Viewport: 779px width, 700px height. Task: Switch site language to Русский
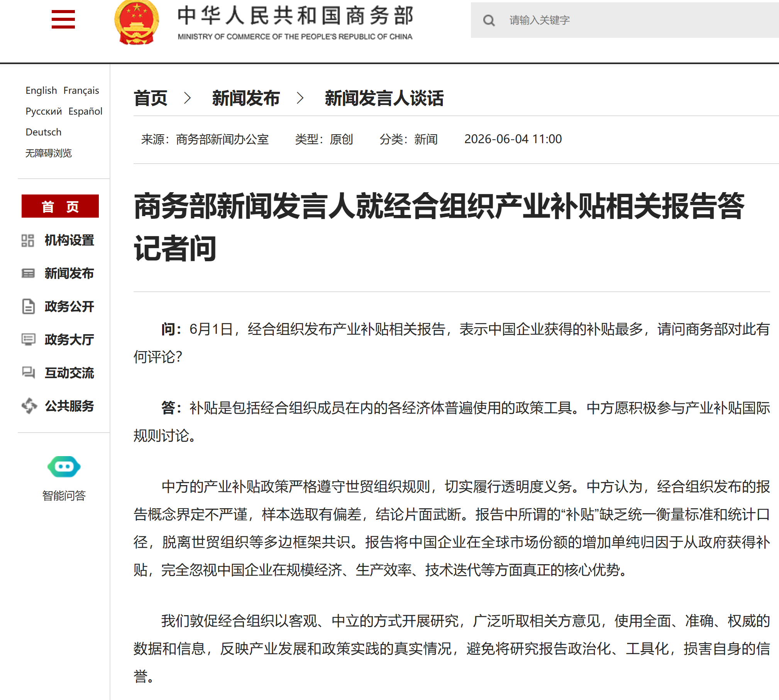tap(44, 111)
